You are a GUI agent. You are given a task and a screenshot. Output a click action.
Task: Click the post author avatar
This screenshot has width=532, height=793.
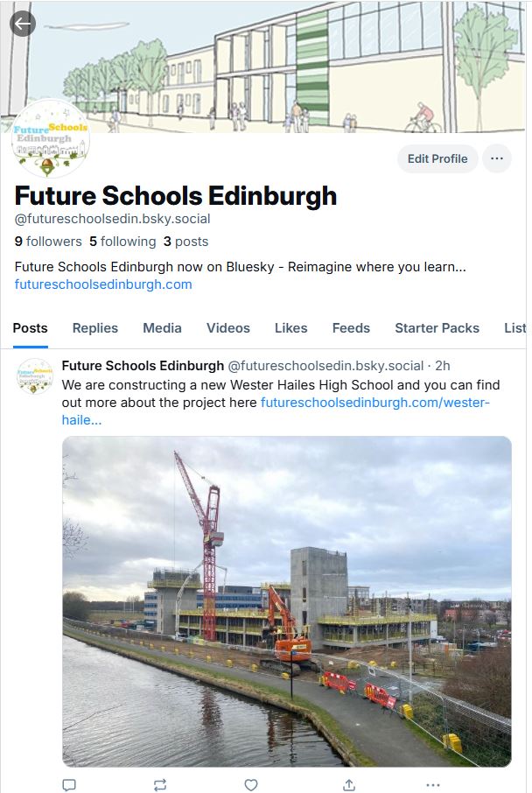(x=36, y=376)
